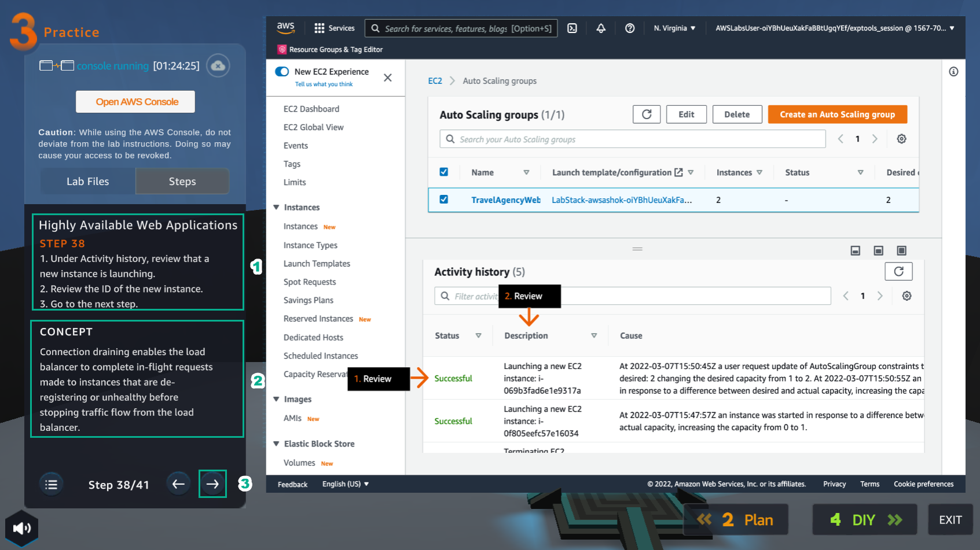This screenshot has width=980, height=550.
Task: Open EC2 Dashboard in sidebar
Action: pos(311,109)
